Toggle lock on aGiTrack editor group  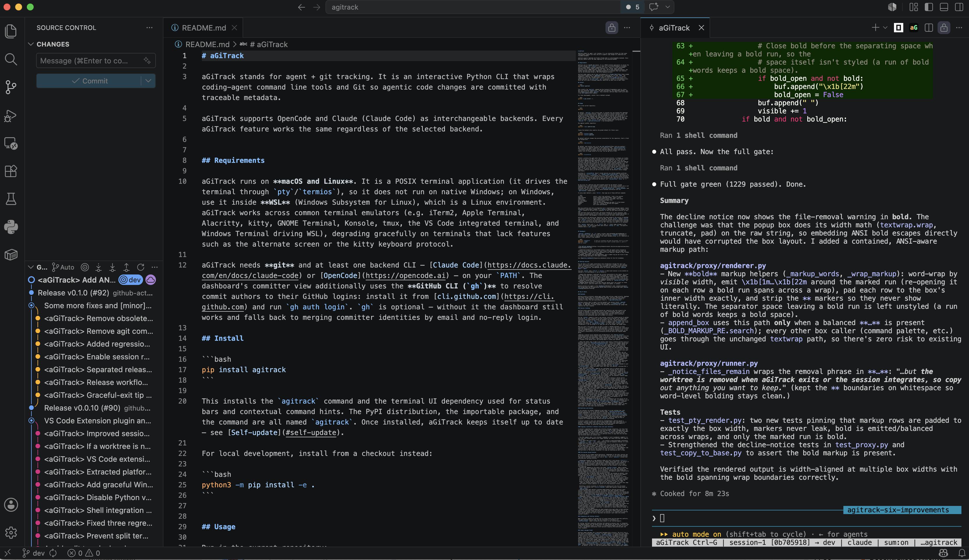(944, 28)
